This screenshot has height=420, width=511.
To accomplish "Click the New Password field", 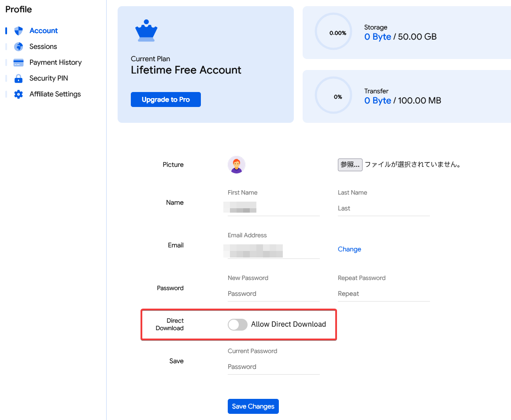I will coord(273,294).
